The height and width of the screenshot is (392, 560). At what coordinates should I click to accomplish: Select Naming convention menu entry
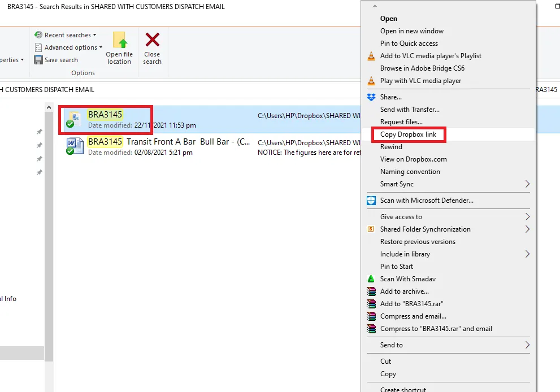[410, 172]
